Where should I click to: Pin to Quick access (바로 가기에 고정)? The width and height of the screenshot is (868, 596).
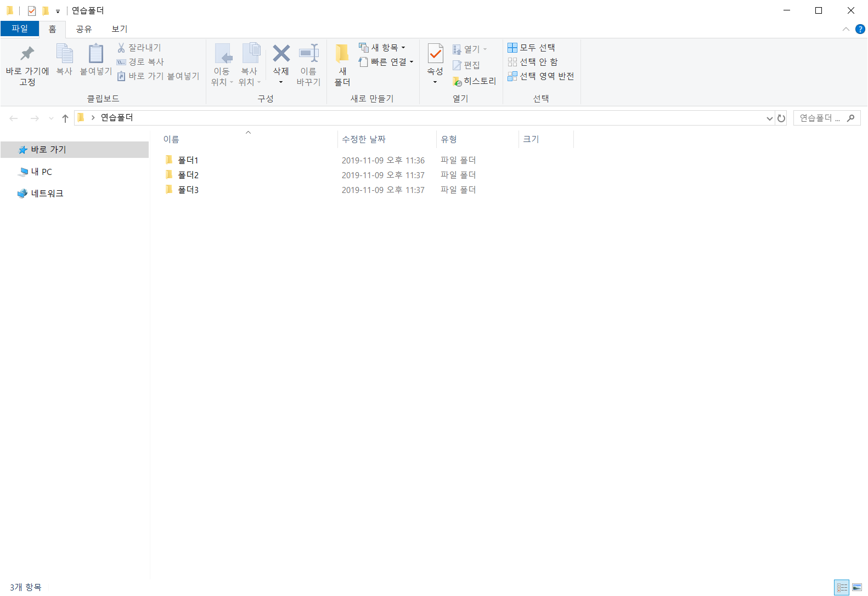click(27, 65)
